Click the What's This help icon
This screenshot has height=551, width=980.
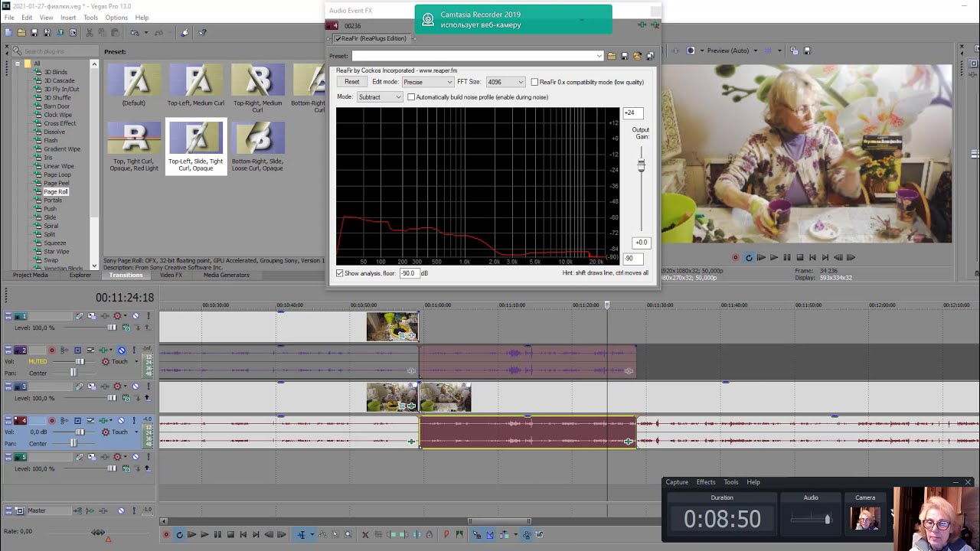click(x=203, y=33)
